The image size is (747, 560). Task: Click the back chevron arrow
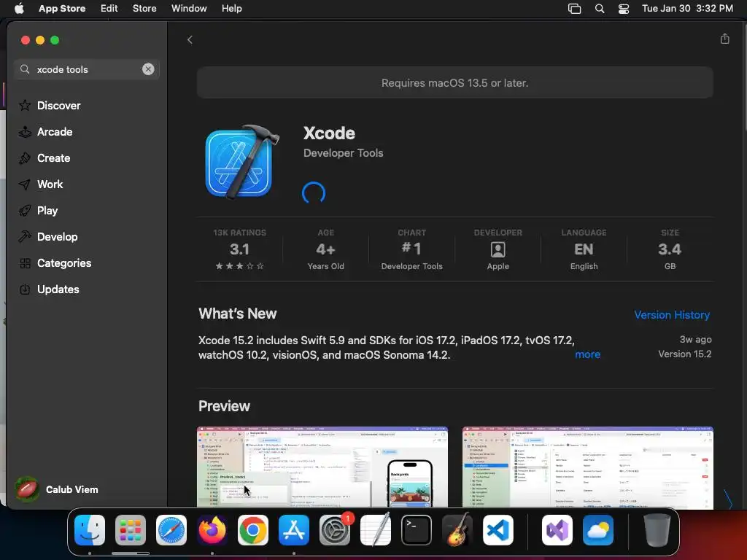coord(190,40)
